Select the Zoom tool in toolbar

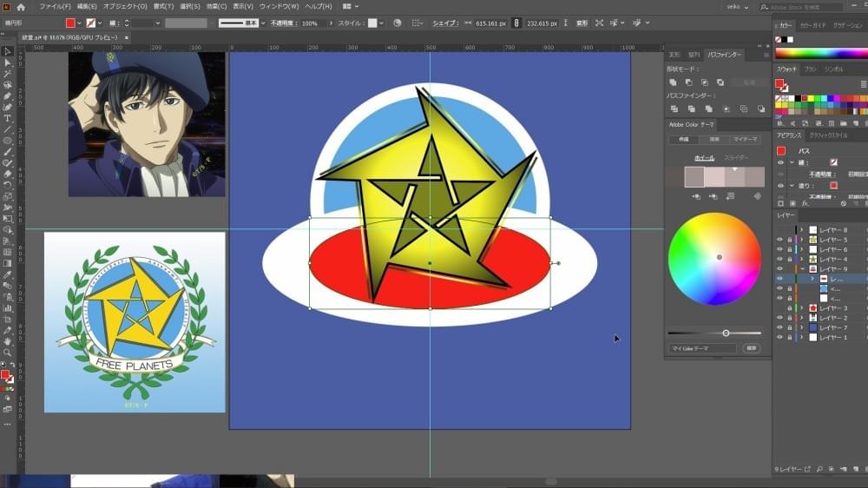coord(7,353)
